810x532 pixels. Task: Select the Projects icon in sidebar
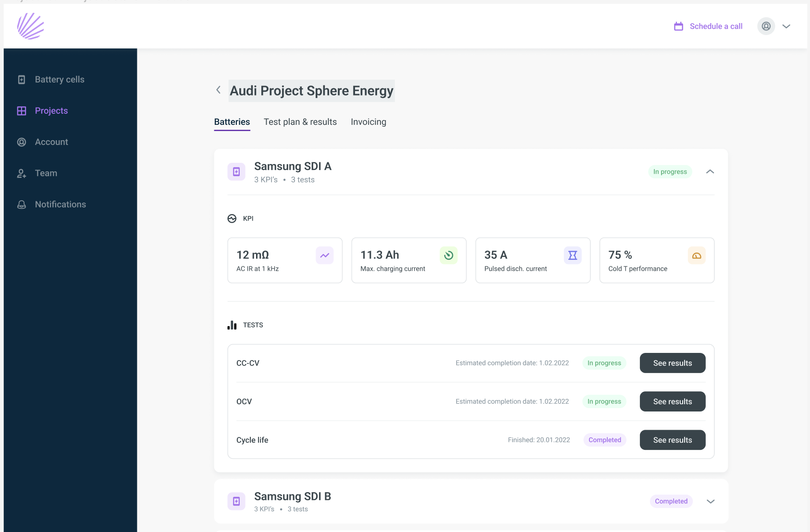click(22, 110)
